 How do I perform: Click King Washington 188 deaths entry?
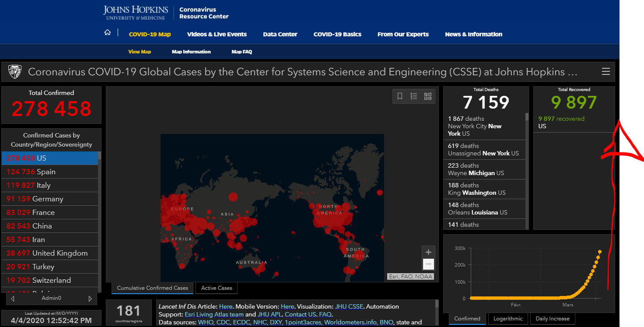coord(484,189)
